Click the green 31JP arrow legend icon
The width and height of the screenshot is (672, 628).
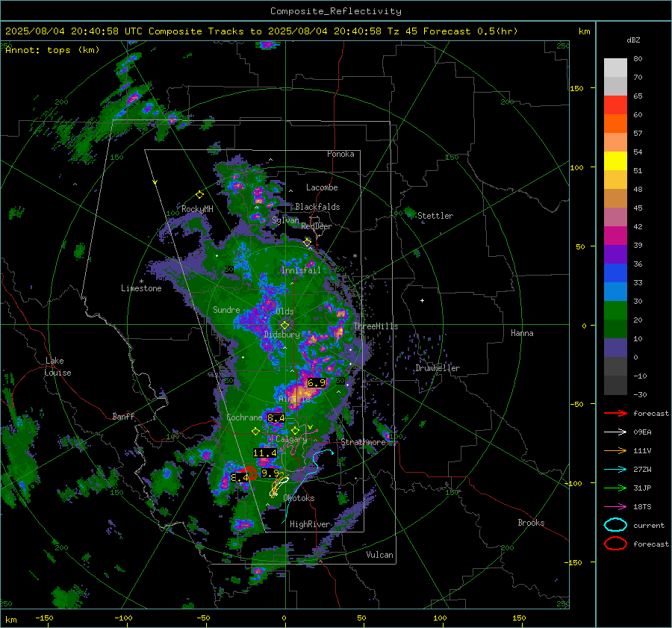615,488
